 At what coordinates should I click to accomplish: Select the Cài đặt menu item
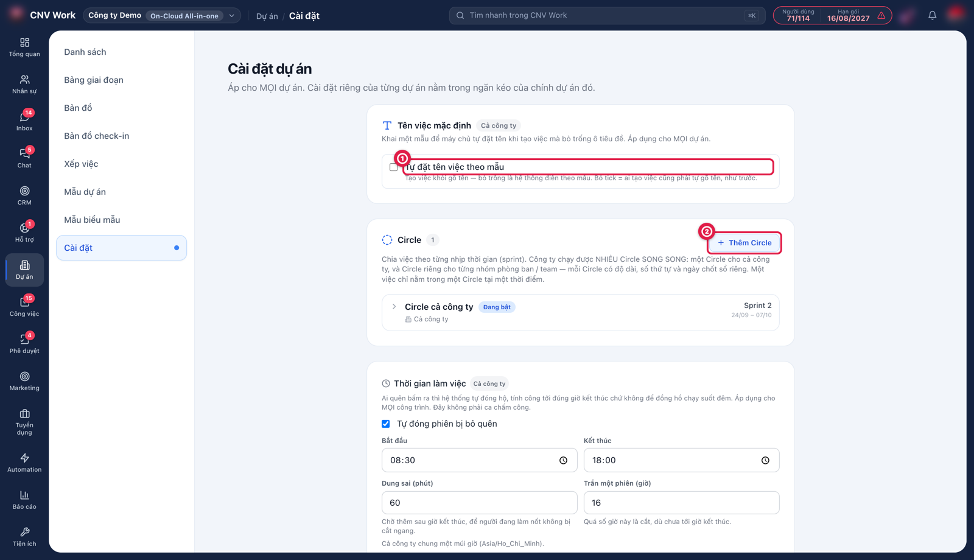[x=121, y=248]
